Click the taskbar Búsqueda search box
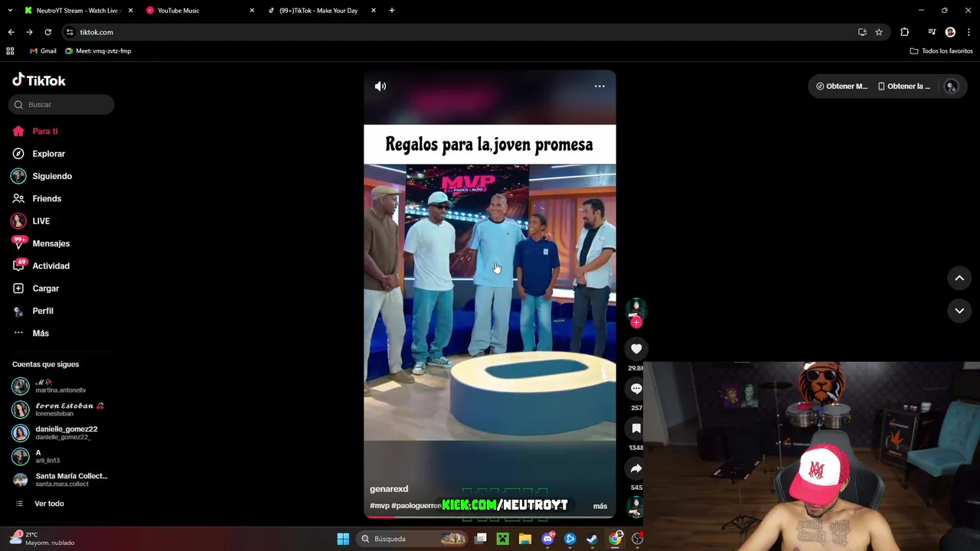980x551 pixels. (x=413, y=539)
